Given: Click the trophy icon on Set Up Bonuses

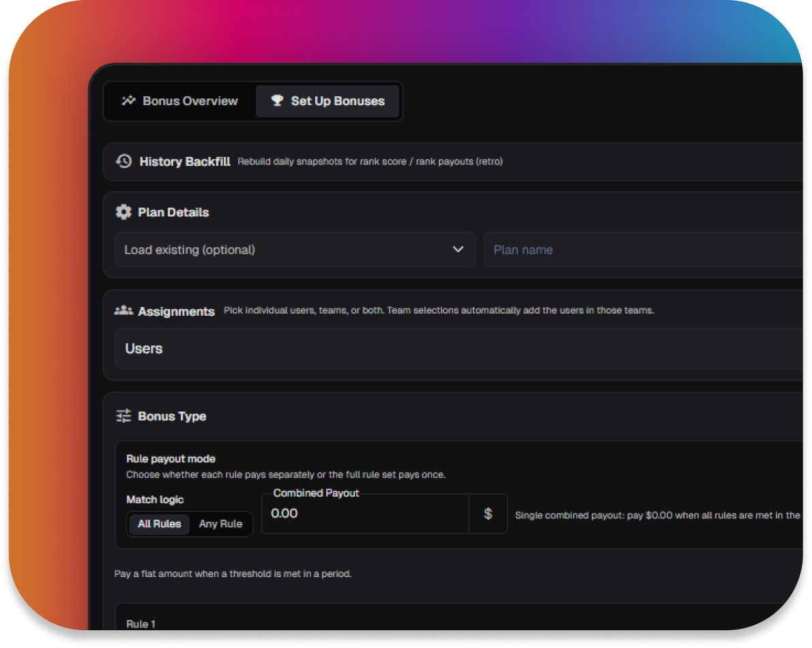Looking at the screenshot, I should [277, 101].
